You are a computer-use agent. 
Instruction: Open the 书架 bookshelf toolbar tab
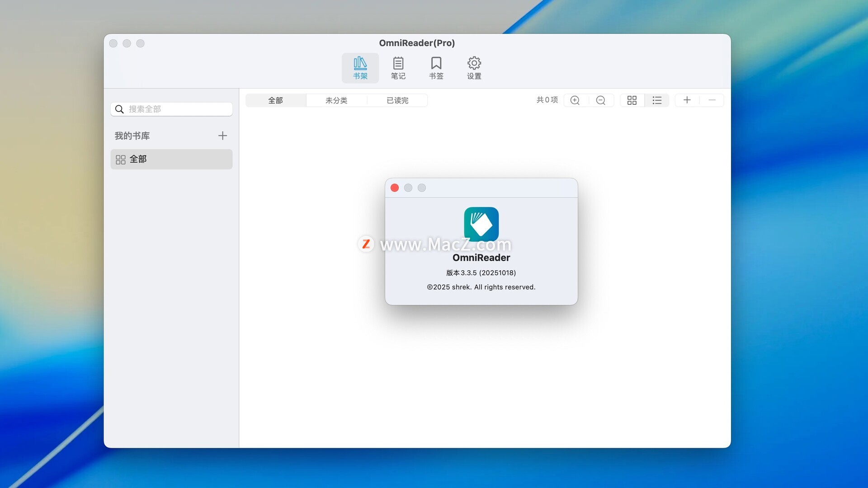coord(360,68)
